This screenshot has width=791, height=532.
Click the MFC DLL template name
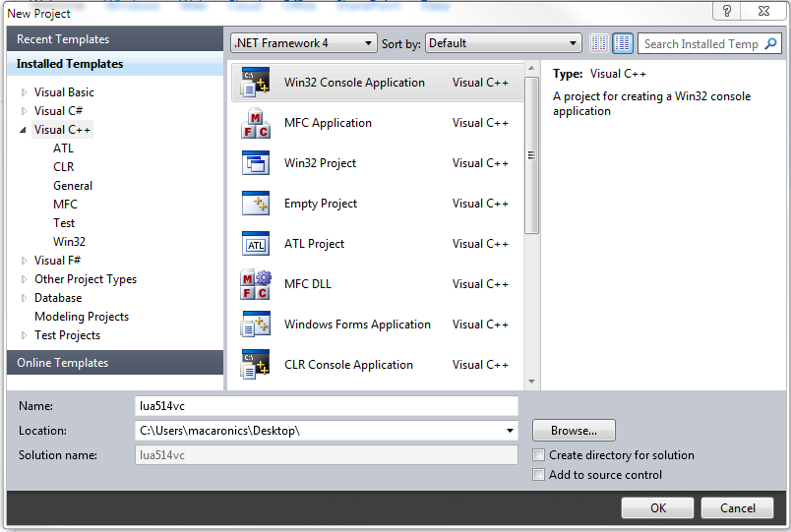tap(308, 284)
